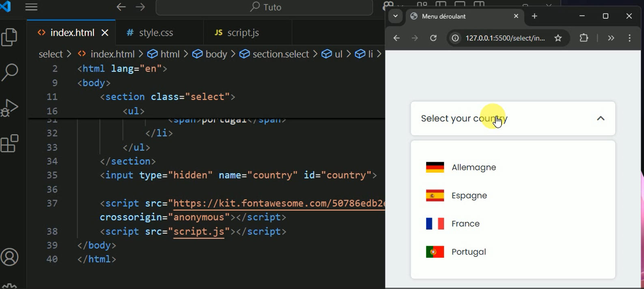Viewport: 644px width, 289px height.
Task: Open the Explorer view in activity bar
Action: click(x=10, y=37)
